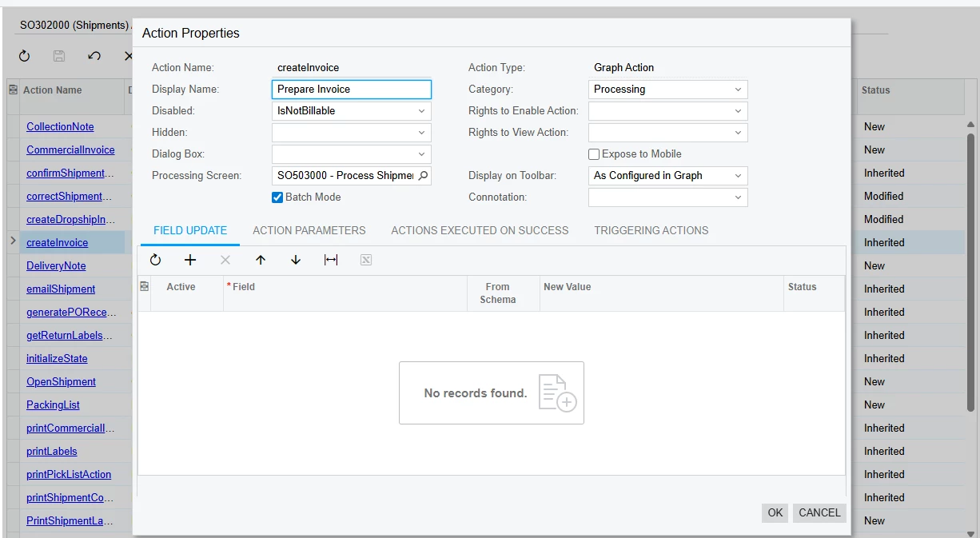Select the CommercialInvoice action link

tap(70, 149)
